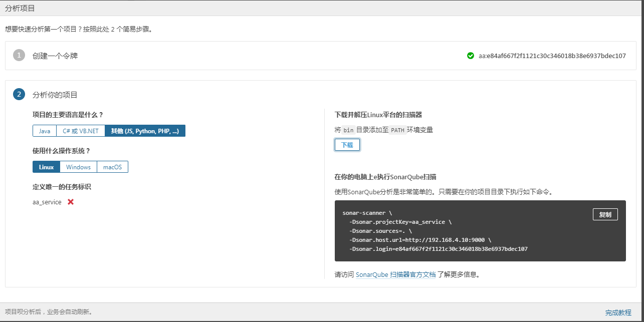The height and width of the screenshot is (322, 644).
Task: Click the green token success checkmark
Action: pyautogui.click(x=470, y=56)
